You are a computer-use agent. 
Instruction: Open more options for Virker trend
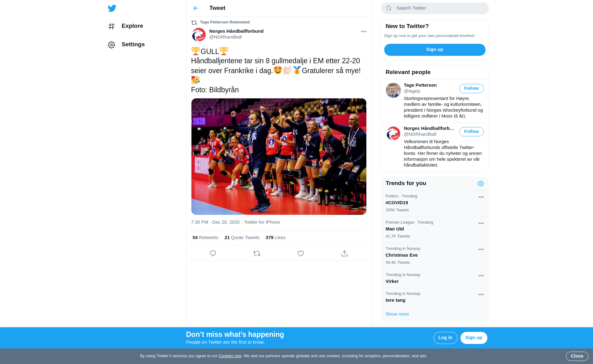click(x=481, y=276)
